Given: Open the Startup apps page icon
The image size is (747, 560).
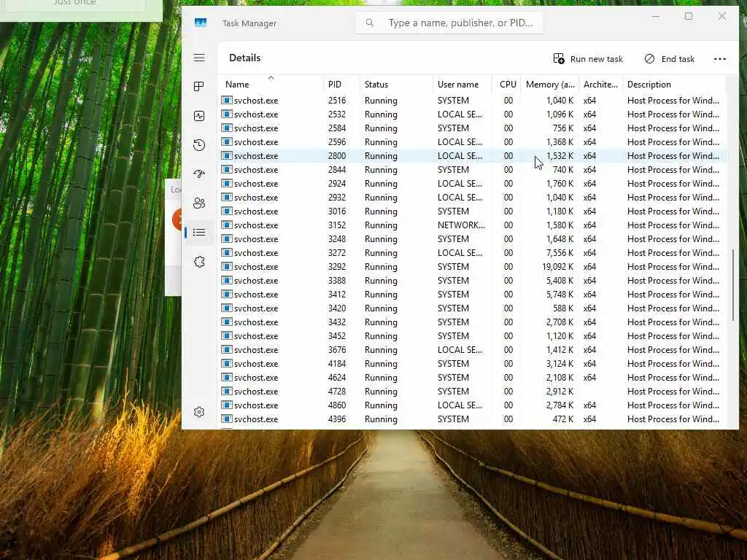Looking at the screenshot, I should [199, 174].
